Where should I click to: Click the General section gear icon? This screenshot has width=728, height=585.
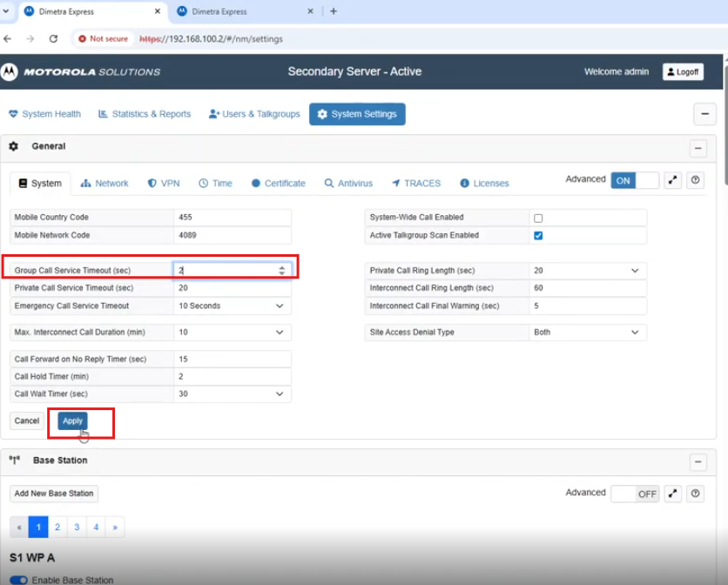[x=13, y=146]
